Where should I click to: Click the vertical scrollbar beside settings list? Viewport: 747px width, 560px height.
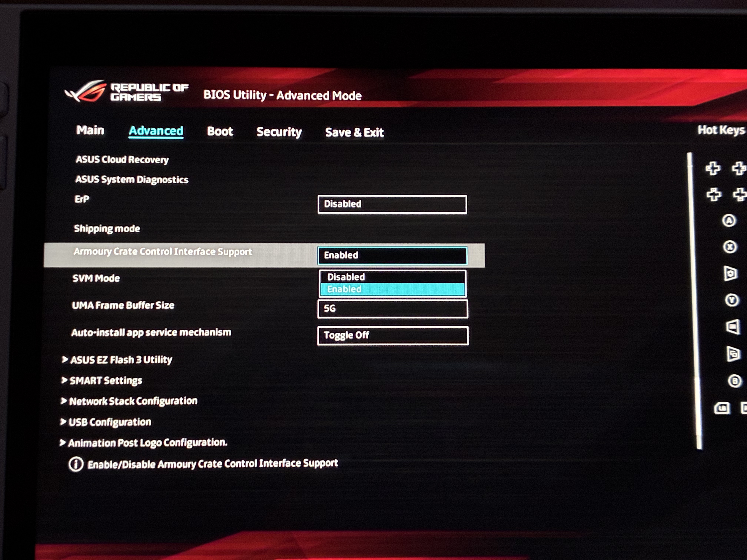pos(694,300)
